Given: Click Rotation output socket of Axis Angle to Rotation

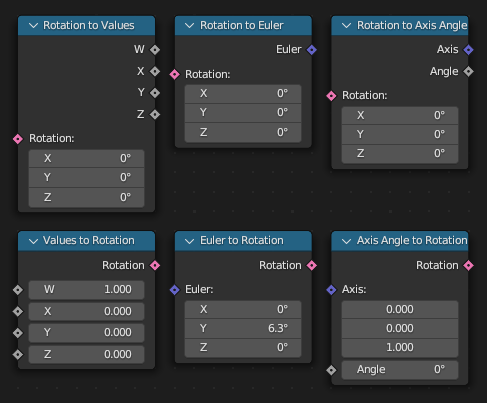Looking at the screenshot, I should click(x=468, y=265).
